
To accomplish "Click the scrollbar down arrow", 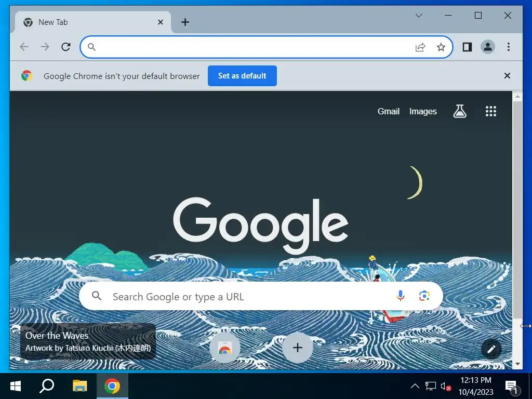I will click(x=517, y=364).
